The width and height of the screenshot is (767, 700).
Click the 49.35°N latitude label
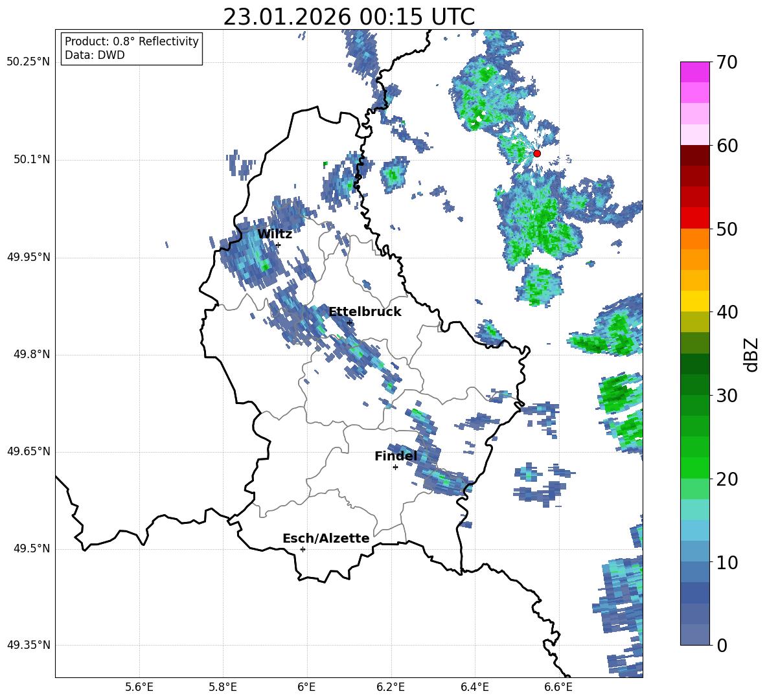(29, 645)
